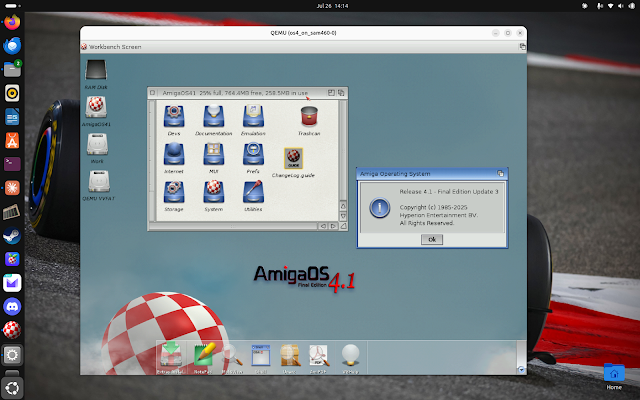Image resolution: width=640 pixels, height=400 pixels.
Task: Open the Storage drawer
Action: (174, 192)
